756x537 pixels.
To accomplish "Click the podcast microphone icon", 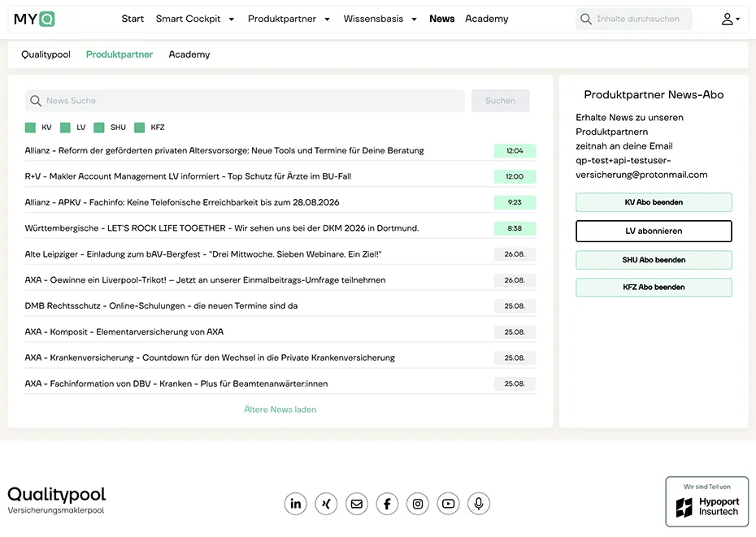I will point(479,504).
